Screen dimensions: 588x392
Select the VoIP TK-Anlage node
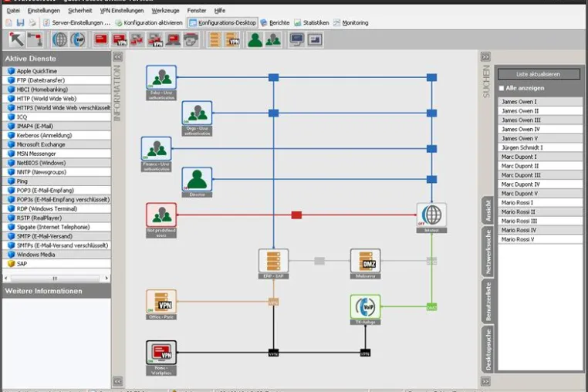pos(365,307)
